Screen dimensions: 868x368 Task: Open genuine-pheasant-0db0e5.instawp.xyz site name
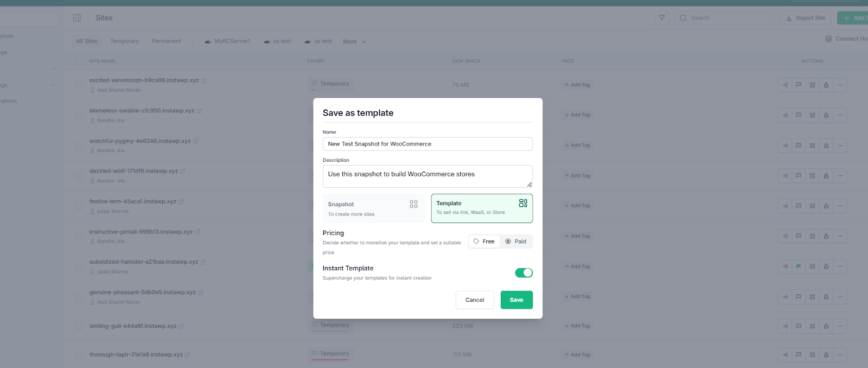[143, 292]
